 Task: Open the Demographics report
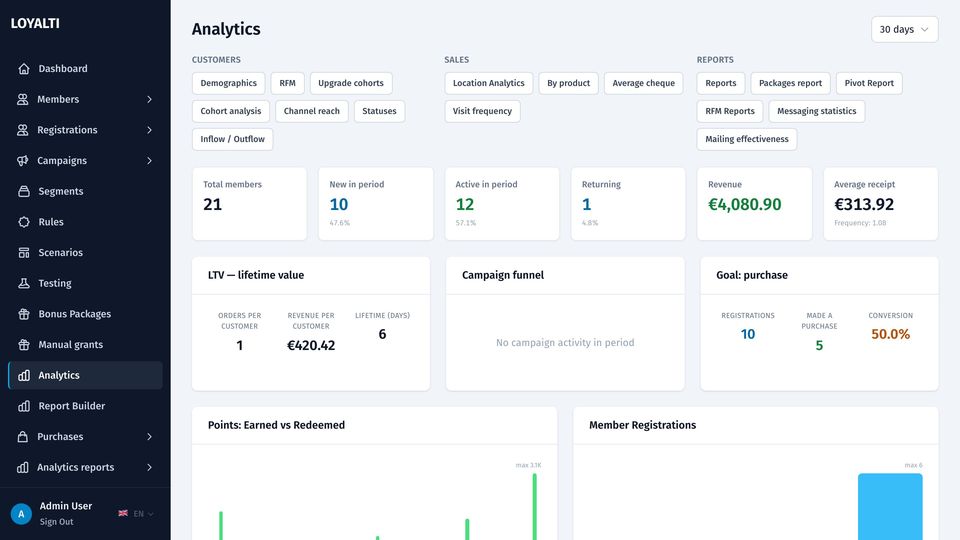pyautogui.click(x=228, y=83)
